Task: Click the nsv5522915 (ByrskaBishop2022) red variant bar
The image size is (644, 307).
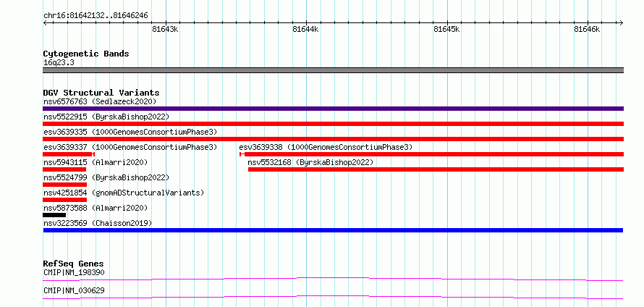Action: (x=333, y=124)
